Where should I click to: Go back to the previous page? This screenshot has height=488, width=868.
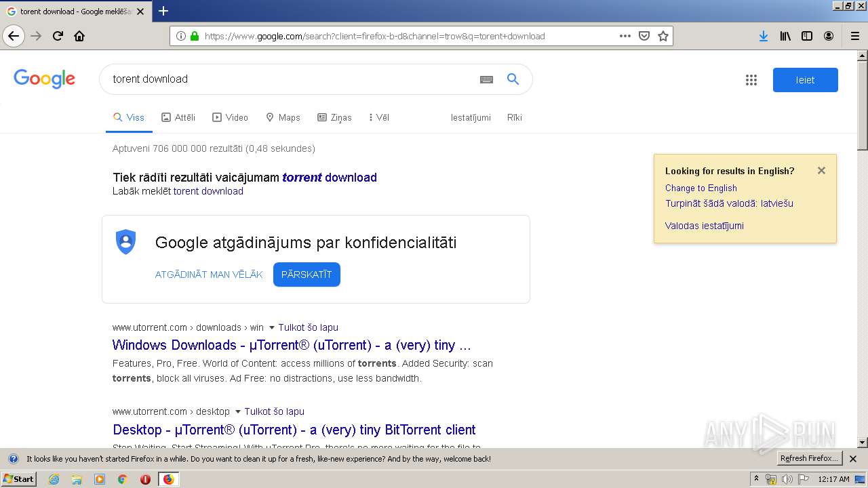tap(14, 36)
